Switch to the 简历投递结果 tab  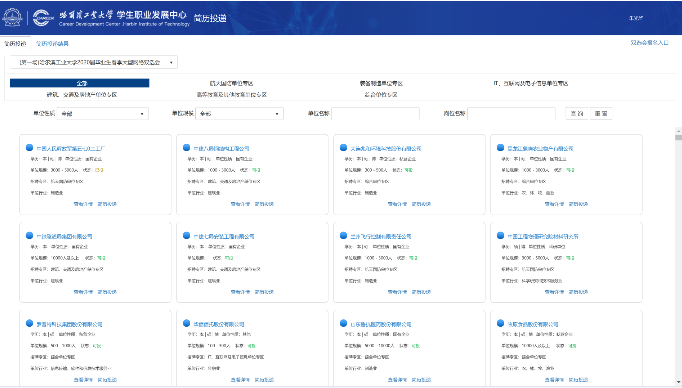pyautogui.click(x=52, y=43)
